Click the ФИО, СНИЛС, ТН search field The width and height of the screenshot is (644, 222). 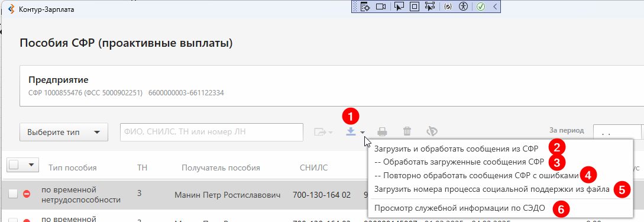click(212, 133)
